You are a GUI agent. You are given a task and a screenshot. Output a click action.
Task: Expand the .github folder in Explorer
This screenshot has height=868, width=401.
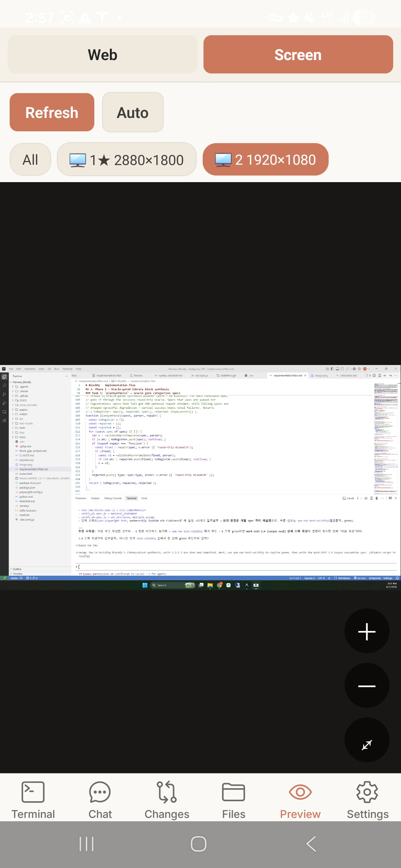pyautogui.click(x=40, y=396)
